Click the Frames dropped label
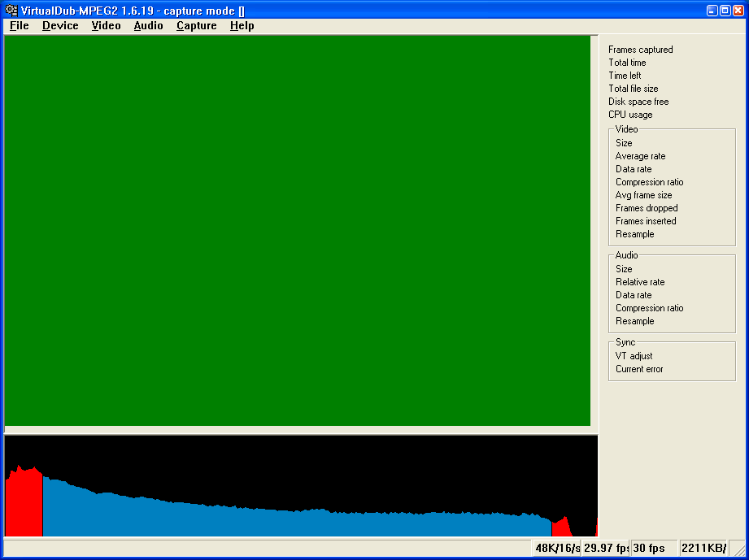749x560 pixels. tap(647, 208)
